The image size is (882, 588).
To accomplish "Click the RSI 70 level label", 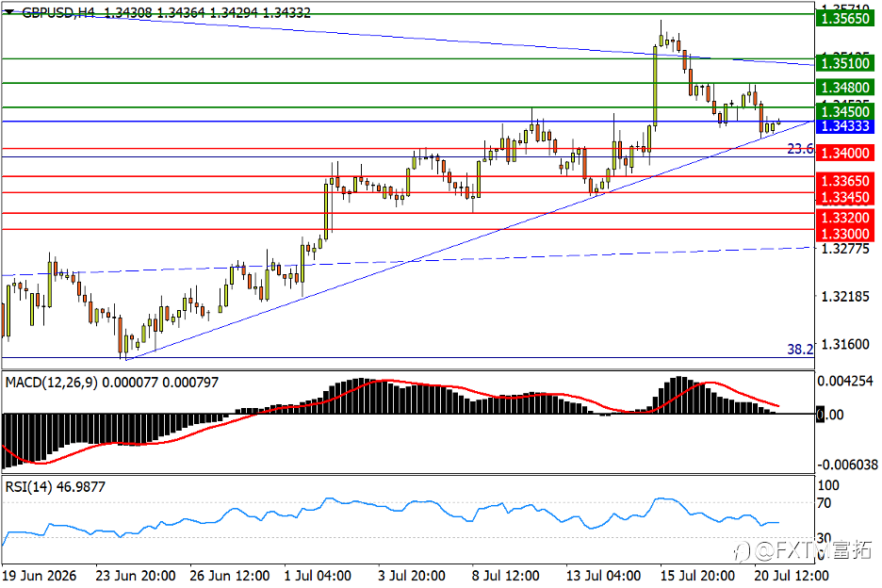I will 825,503.
